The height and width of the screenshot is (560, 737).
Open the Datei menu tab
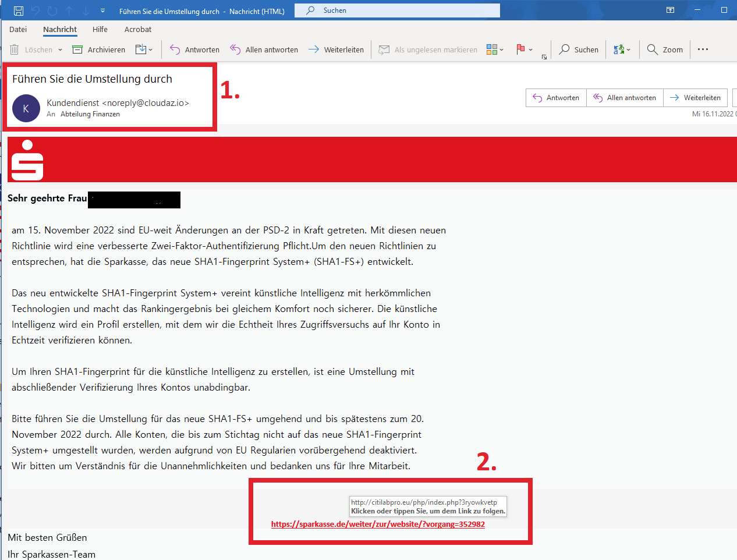pyautogui.click(x=18, y=29)
